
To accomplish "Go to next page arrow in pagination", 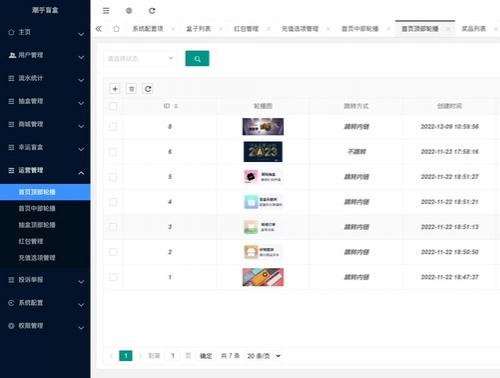I will 140,356.
